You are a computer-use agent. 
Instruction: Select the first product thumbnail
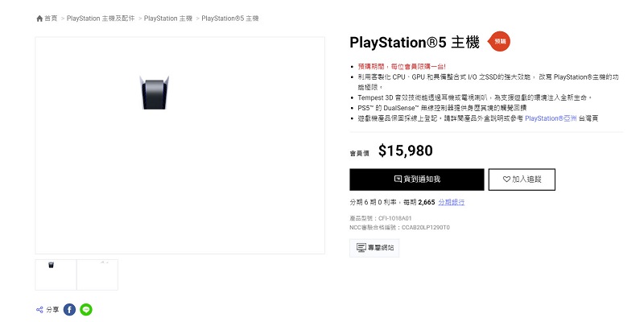click(56, 275)
